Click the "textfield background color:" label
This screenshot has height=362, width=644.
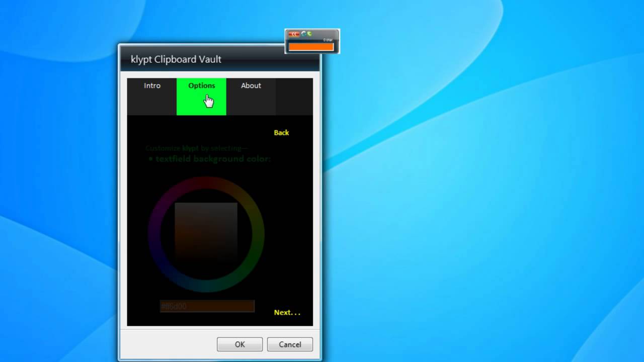click(x=213, y=159)
